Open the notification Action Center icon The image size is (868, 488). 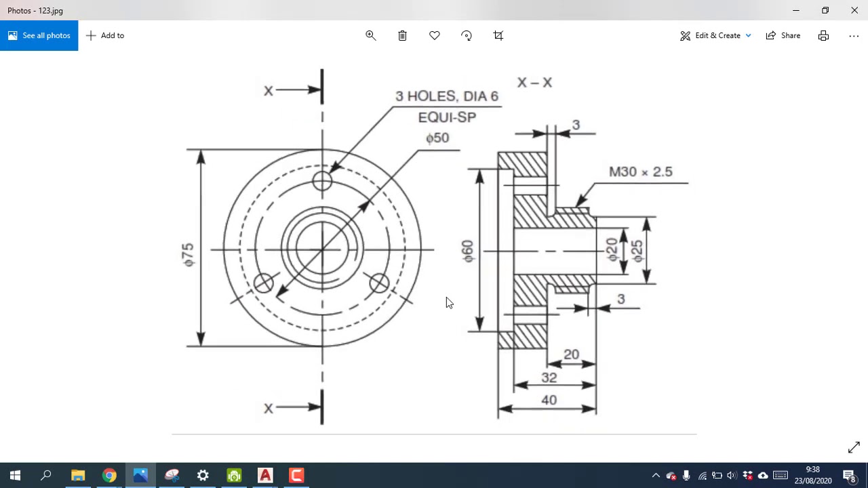tap(850, 475)
